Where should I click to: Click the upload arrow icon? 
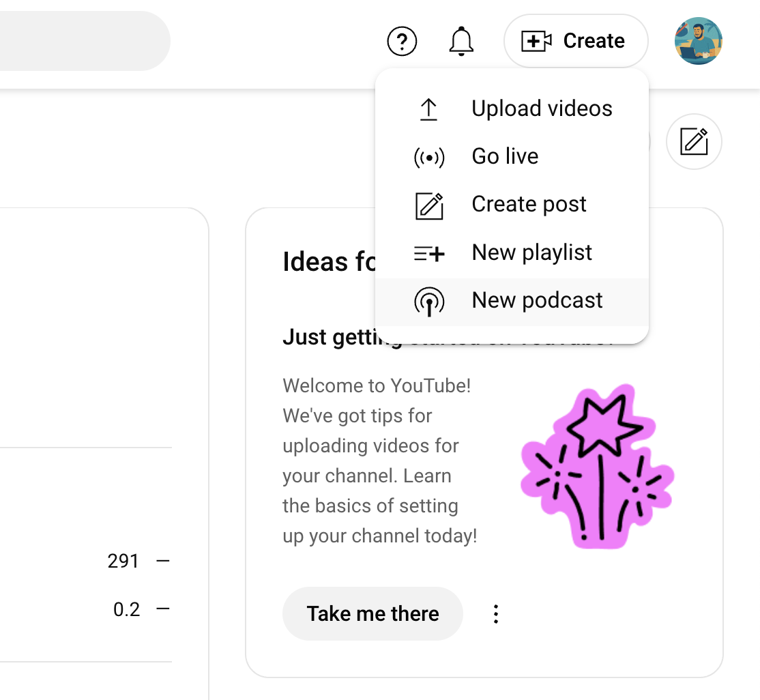click(428, 110)
